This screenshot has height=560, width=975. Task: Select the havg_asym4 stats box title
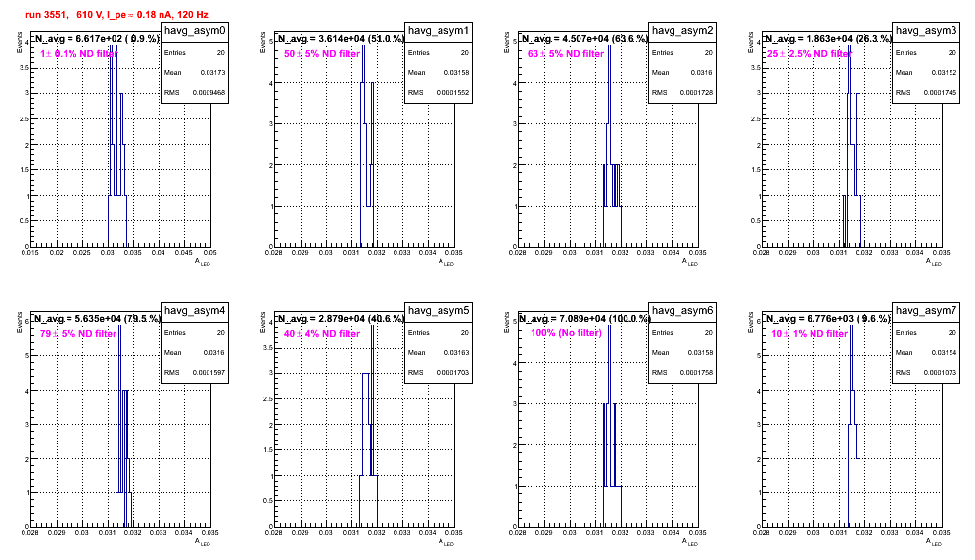195,311
